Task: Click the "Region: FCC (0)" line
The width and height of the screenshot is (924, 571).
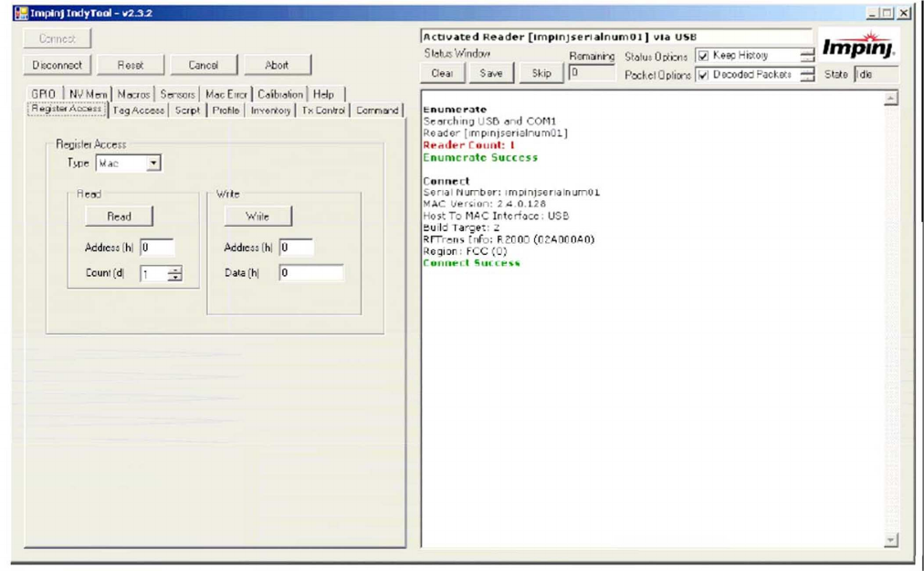Action: pyautogui.click(x=465, y=251)
